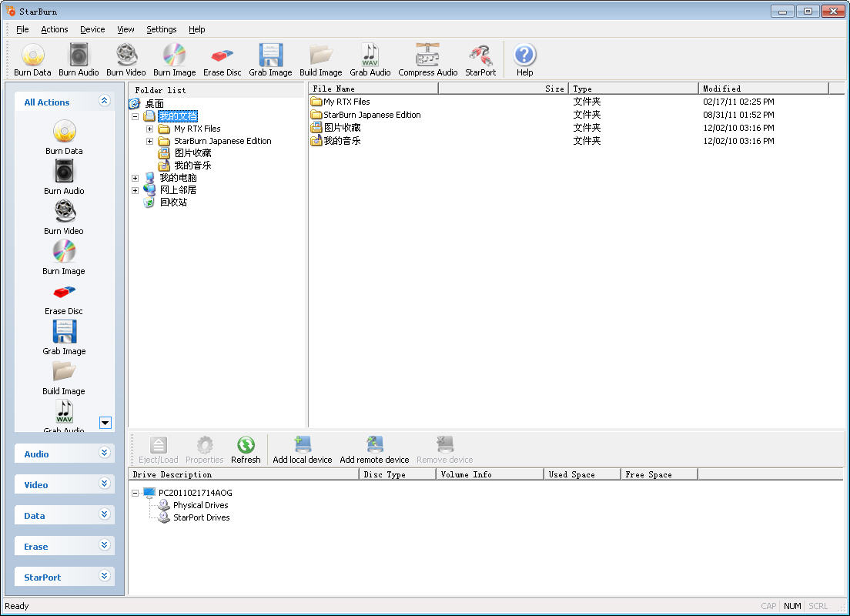Open StarPort from the top toolbar
This screenshot has width=850, height=616.
(x=480, y=57)
